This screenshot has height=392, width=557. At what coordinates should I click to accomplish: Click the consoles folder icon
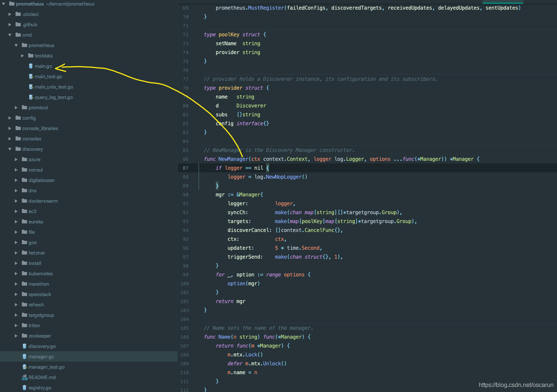18,139
